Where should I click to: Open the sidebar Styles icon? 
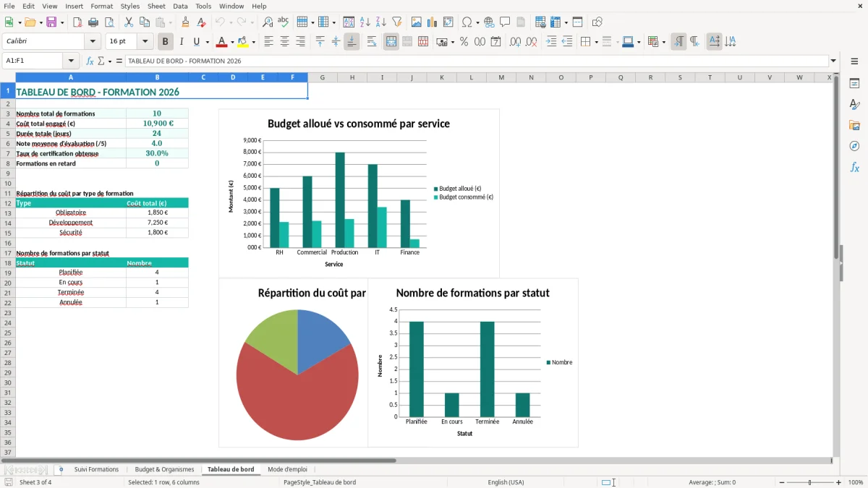coord(854,104)
